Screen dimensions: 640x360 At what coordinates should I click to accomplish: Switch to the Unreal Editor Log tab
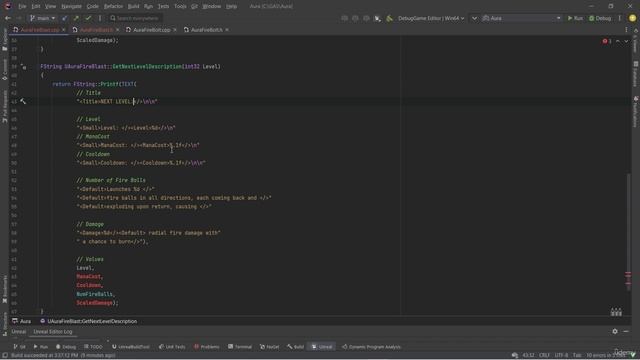click(x=53, y=332)
